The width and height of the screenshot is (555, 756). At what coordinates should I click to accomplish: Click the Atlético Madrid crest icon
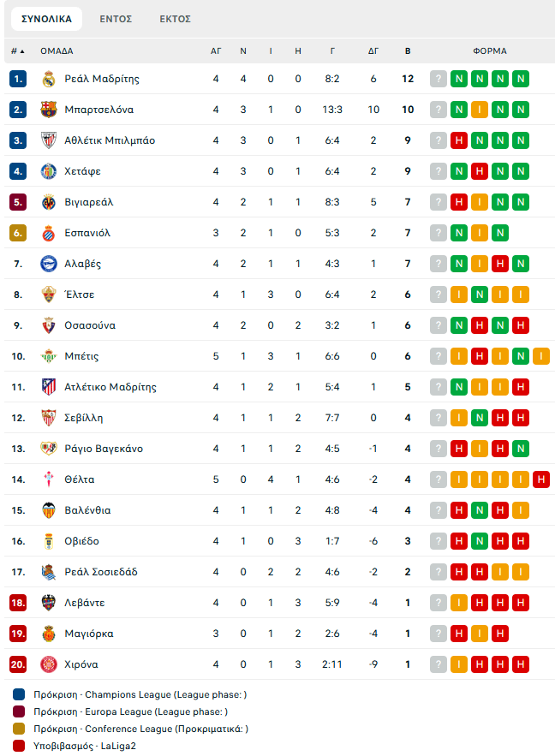[x=48, y=387]
